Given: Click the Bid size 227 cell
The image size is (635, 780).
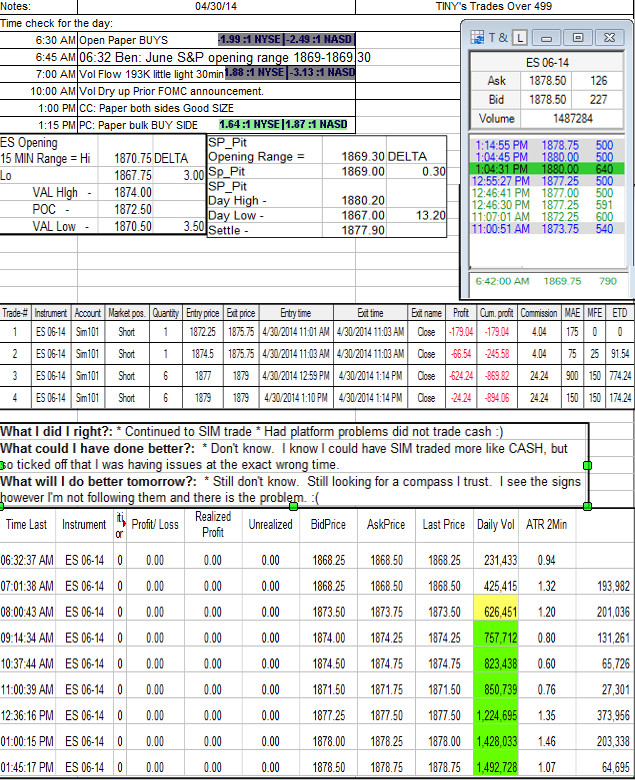Looking at the screenshot, I should (x=598, y=99).
